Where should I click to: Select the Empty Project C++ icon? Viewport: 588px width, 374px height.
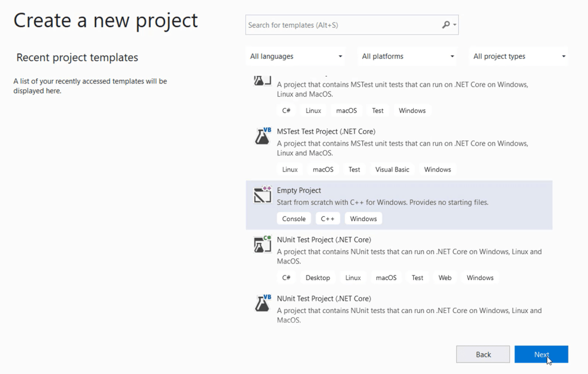[263, 194]
